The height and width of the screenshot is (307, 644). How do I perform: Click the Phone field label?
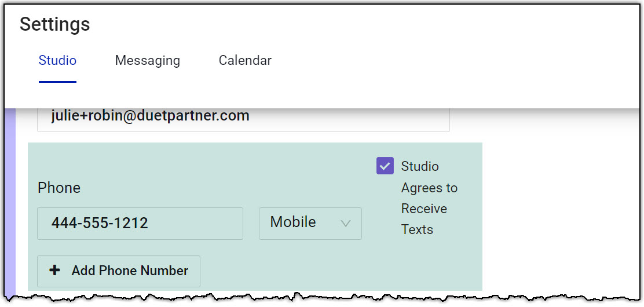click(59, 188)
